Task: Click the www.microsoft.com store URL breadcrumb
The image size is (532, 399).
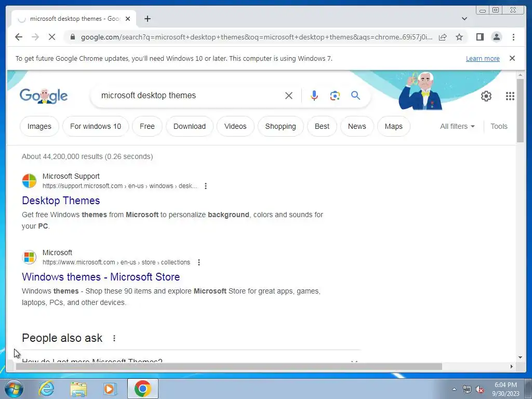Action: [x=116, y=262]
